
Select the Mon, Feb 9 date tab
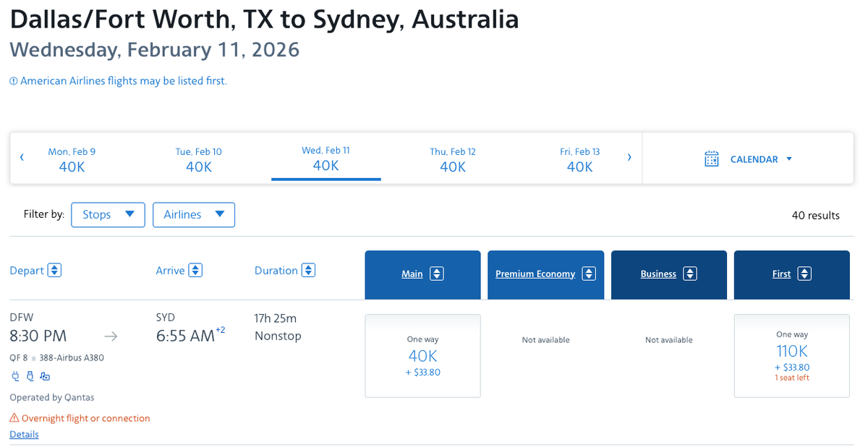click(x=72, y=159)
